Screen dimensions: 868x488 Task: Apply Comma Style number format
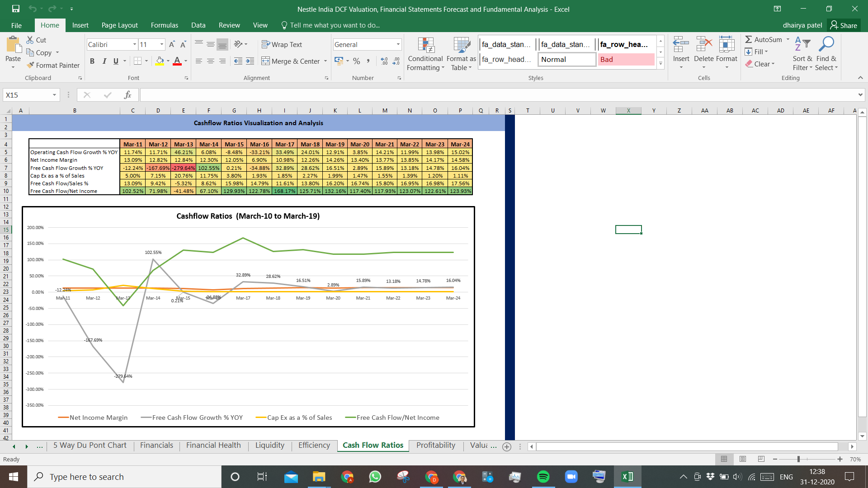click(x=368, y=61)
